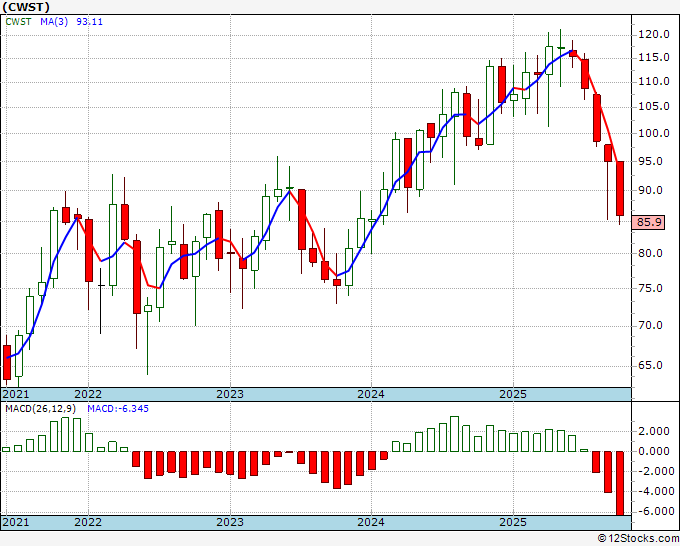
Task: Select 2024 on the upper time axis
Action: 371,394
